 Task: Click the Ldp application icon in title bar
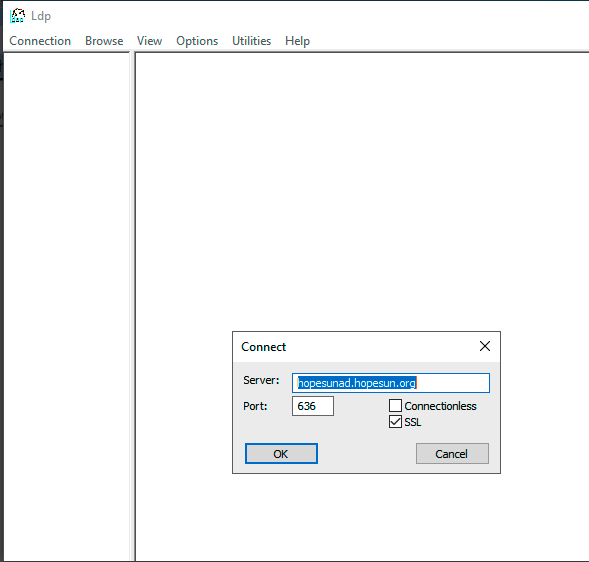click(x=17, y=16)
